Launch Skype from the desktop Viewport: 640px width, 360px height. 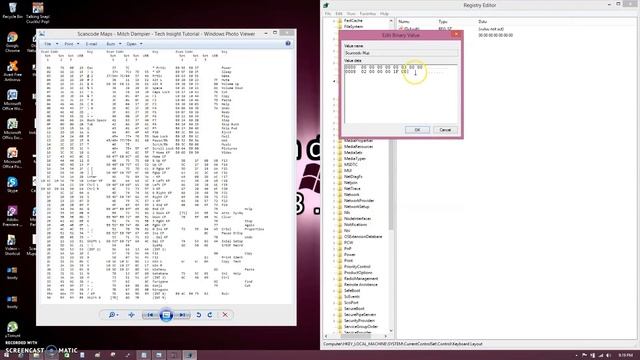click(12, 185)
